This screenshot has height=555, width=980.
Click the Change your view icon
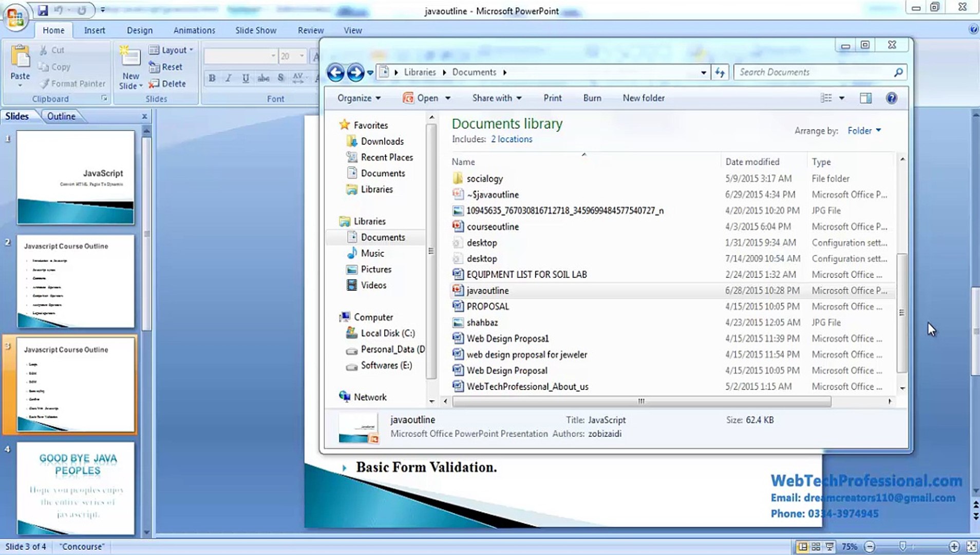click(826, 98)
